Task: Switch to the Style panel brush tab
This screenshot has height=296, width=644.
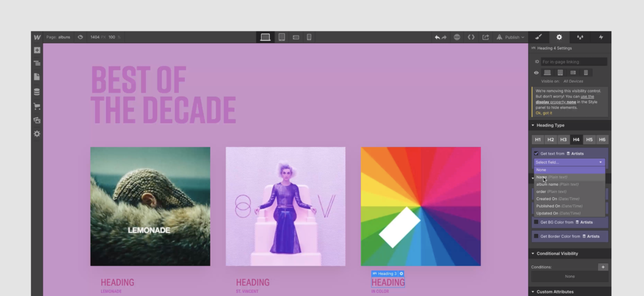Action: 539,37
